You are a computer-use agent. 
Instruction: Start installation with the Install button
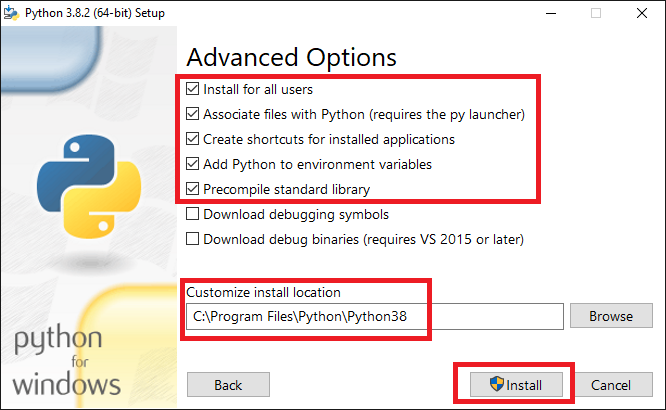click(x=514, y=385)
